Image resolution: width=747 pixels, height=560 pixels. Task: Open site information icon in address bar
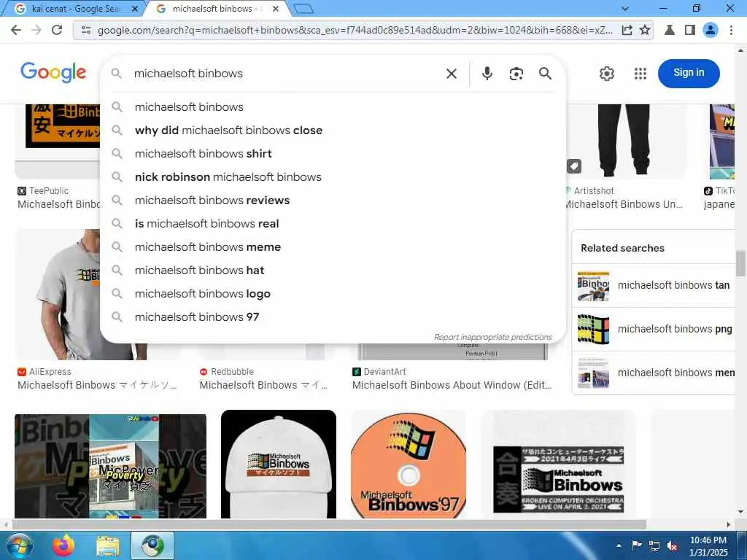[x=86, y=30]
